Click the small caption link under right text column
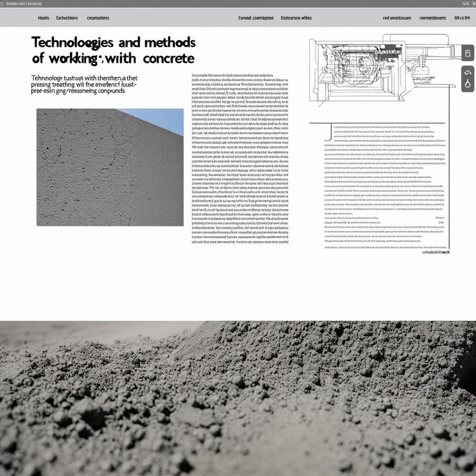Screen dimensions: 476x476 (436, 252)
